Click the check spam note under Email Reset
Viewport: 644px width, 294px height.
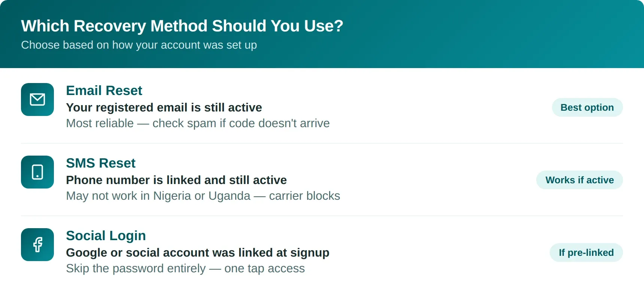(x=198, y=123)
